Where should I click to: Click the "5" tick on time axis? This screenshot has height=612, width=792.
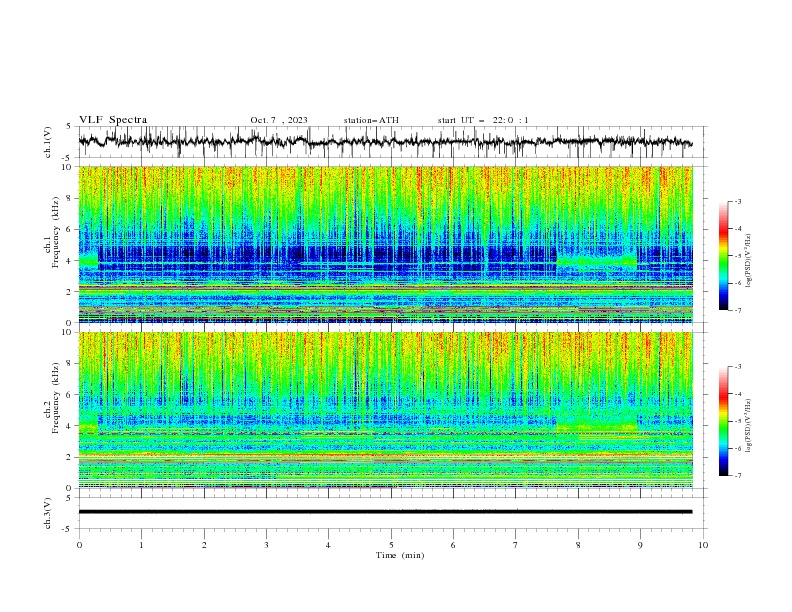[x=391, y=545]
